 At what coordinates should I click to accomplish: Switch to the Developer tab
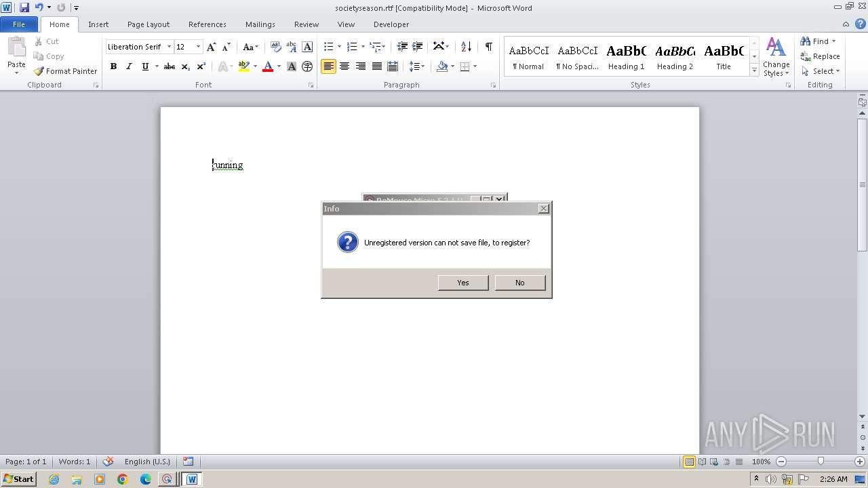pyautogui.click(x=391, y=24)
